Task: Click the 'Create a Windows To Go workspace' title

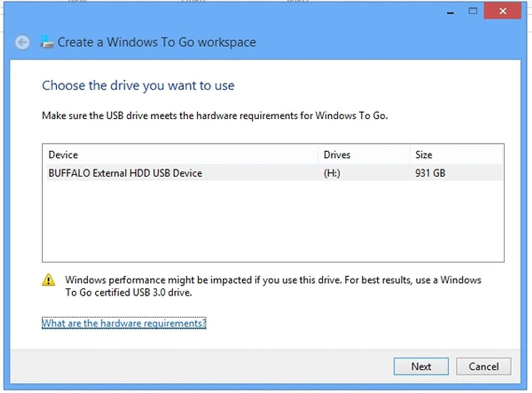Action: coord(157,42)
